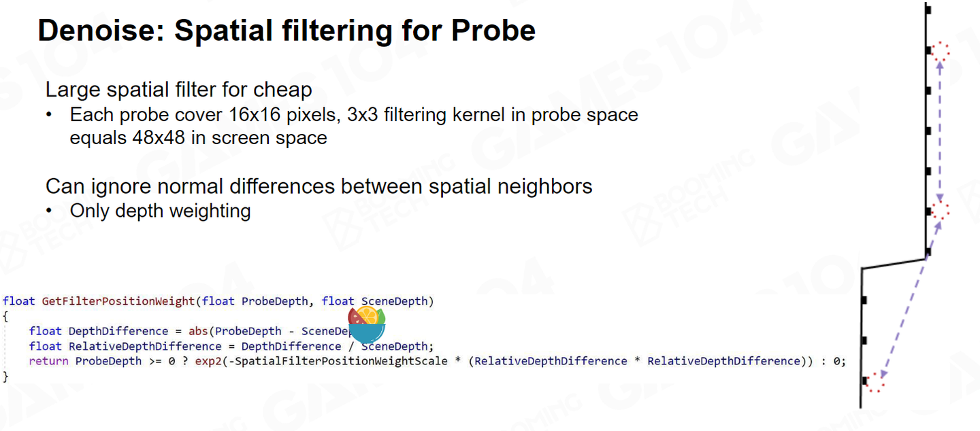Click the "abs" call in the code
The width and height of the screenshot is (980, 431).
point(199,331)
